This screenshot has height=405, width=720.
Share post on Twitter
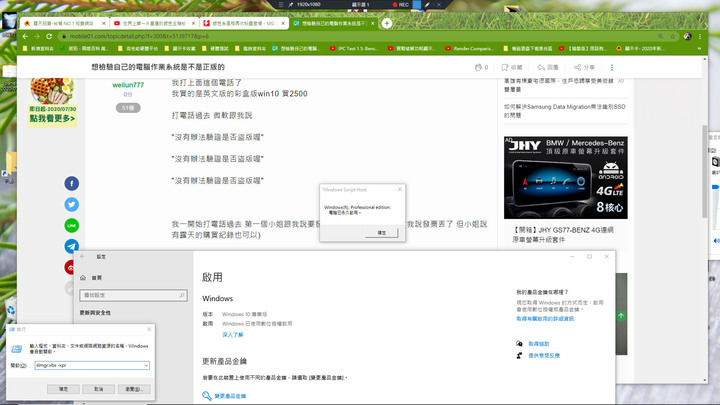(71, 204)
